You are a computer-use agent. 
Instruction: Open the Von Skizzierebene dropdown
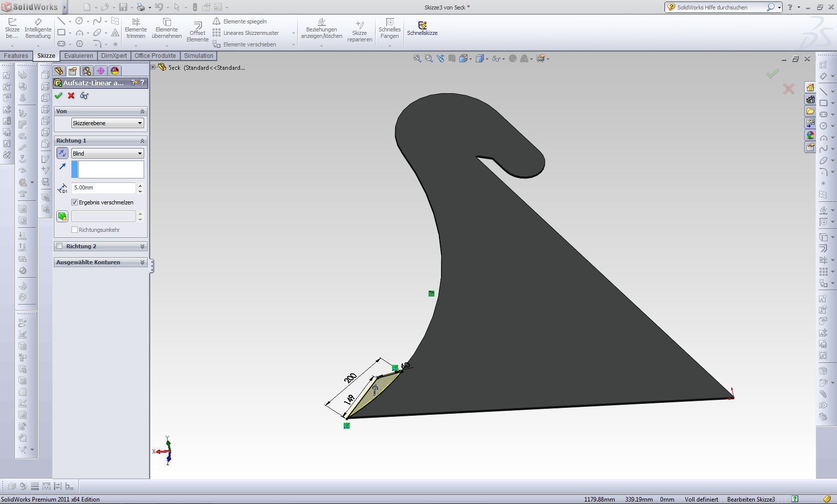point(107,123)
